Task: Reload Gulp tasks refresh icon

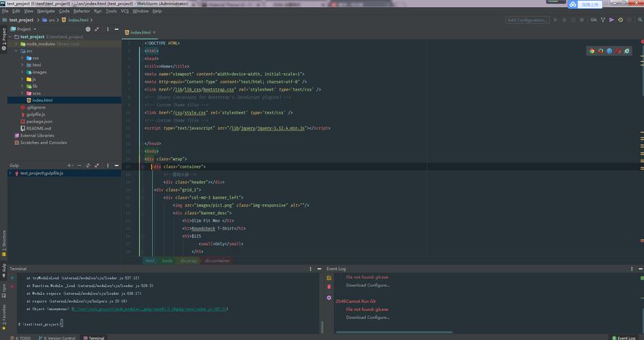Action: pos(88,165)
